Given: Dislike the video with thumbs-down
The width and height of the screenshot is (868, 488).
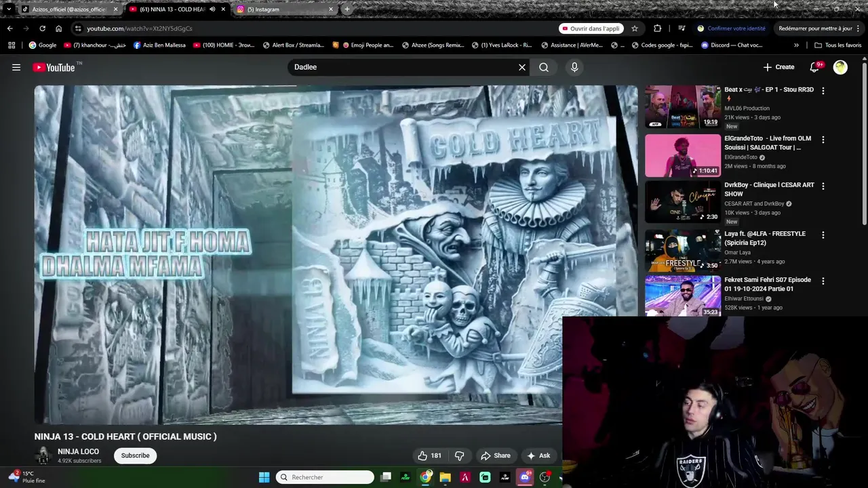Looking at the screenshot, I should 459,455.
